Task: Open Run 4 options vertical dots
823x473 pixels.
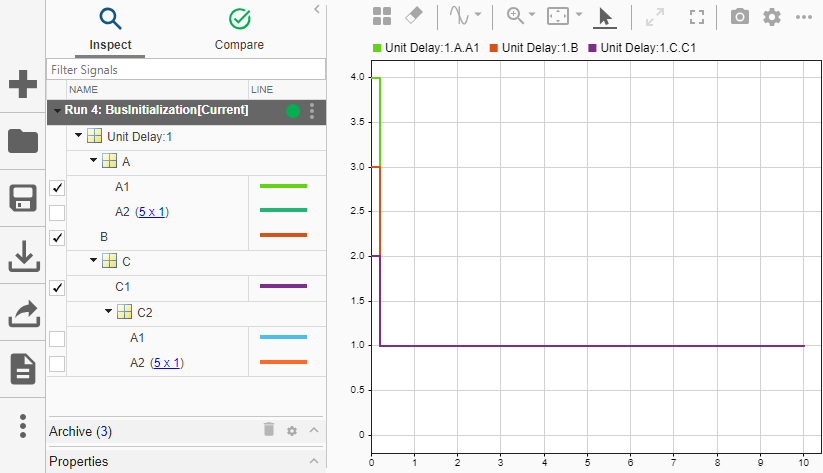Action: pos(312,111)
